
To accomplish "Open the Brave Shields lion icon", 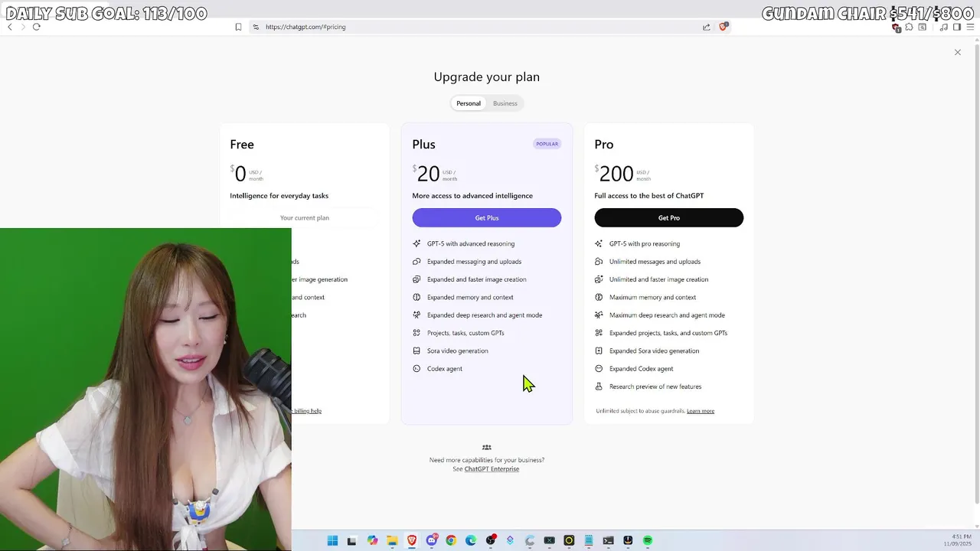I will 723,27.
